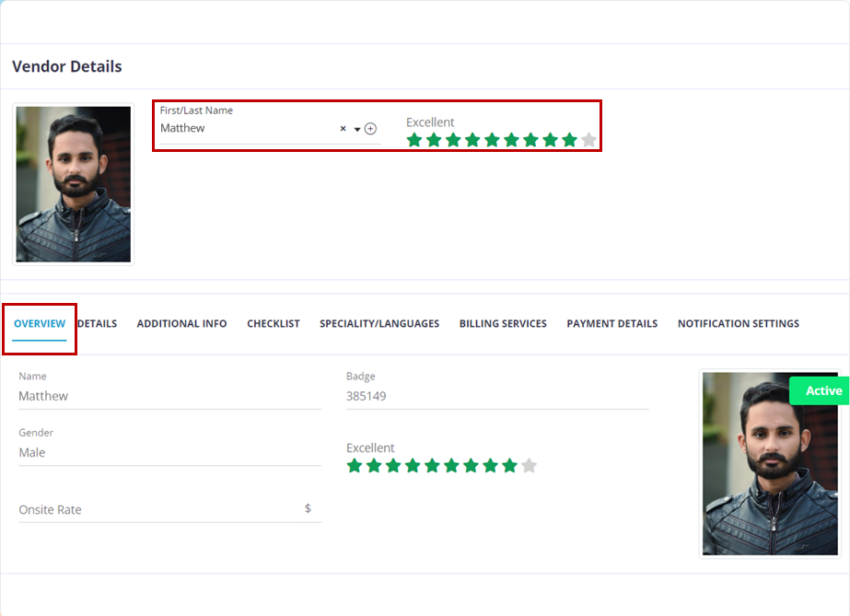Expand the First/Last Name dropdown arrow
Viewport: 850px width, 616px height.
(x=357, y=130)
